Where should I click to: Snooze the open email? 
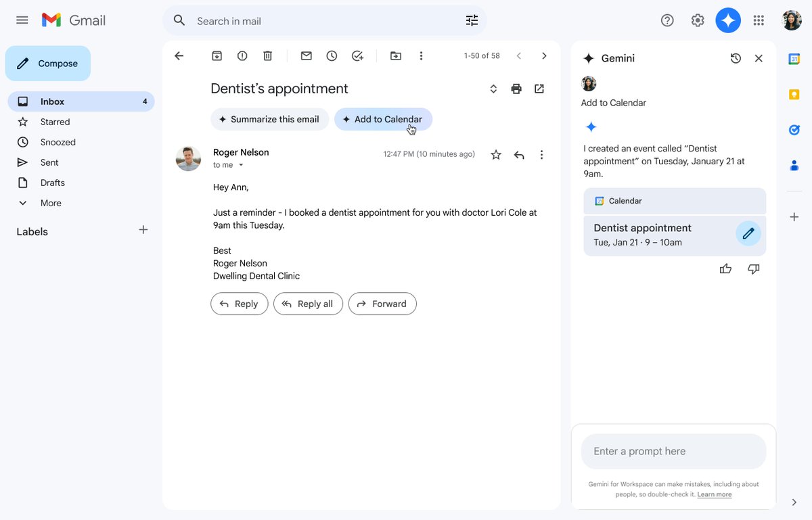[x=332, y=55]
